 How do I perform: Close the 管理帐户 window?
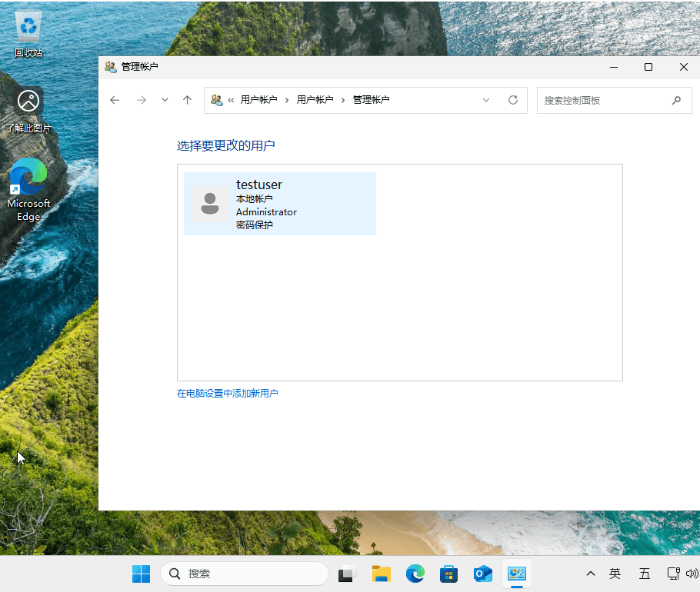point(684,67)
